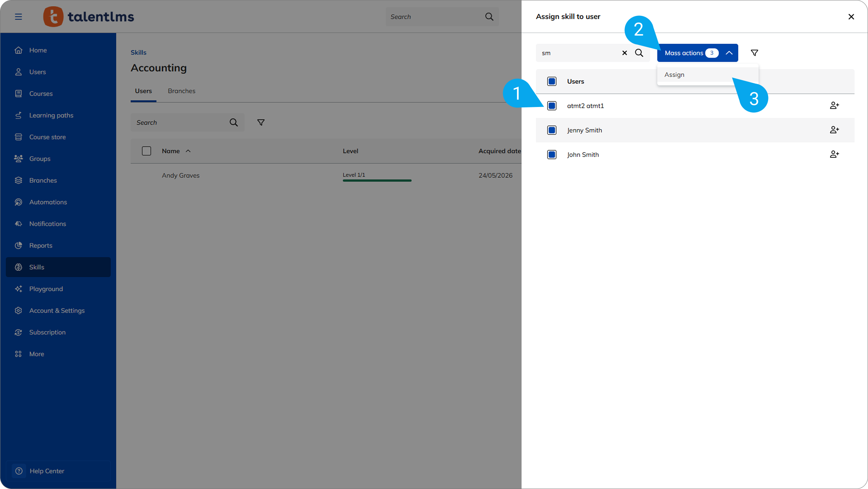Click the Notifications megaphone icon
This screenshot has width=868, height=489.
point(18,224)
